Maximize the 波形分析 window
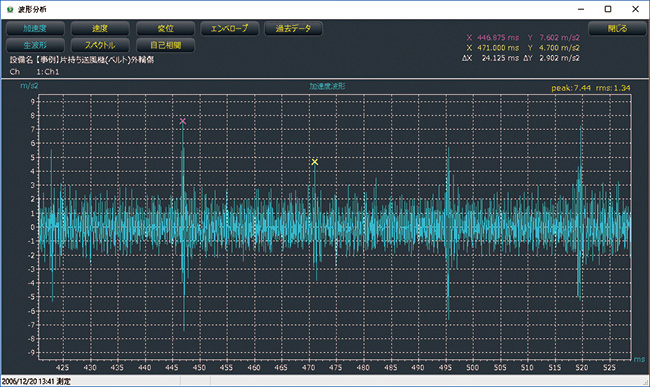Image resolution: width=650 pixels, height=387 pixels. (x=608, y=9)
